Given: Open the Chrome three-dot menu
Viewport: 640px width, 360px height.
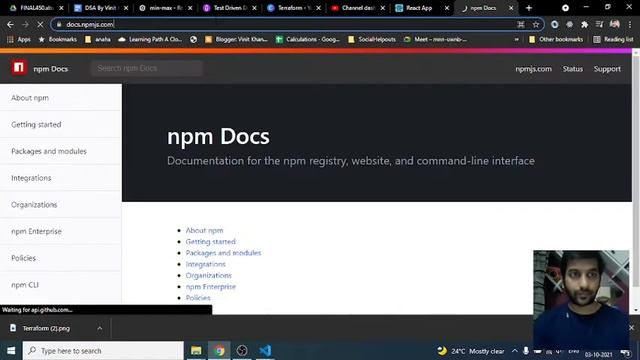Looking at the screenshot, I should 631,24.
